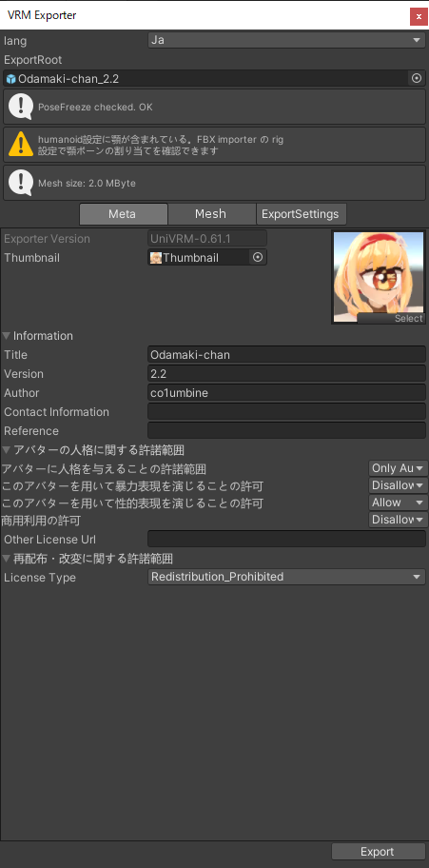Viewport: 429px width, 868px height.
Task: Click the Exporter Version field UniVRM-0.61.1
Action: [207, 239]
